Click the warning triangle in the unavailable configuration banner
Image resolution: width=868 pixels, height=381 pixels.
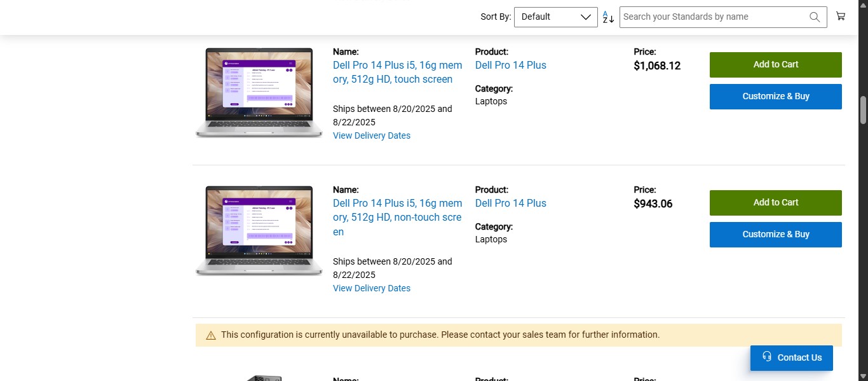(x=210, y=335)
